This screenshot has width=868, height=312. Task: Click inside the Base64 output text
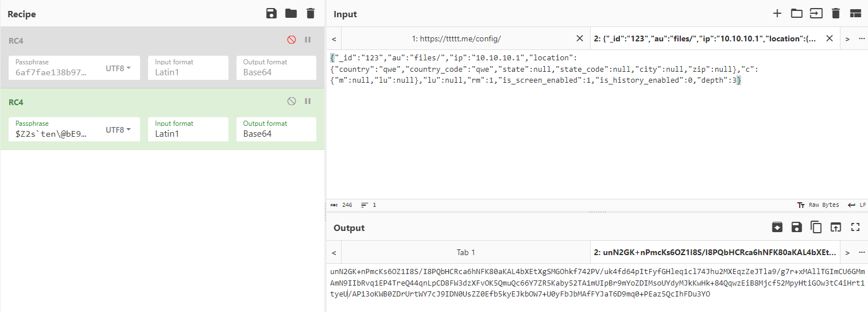click(597, 283)
